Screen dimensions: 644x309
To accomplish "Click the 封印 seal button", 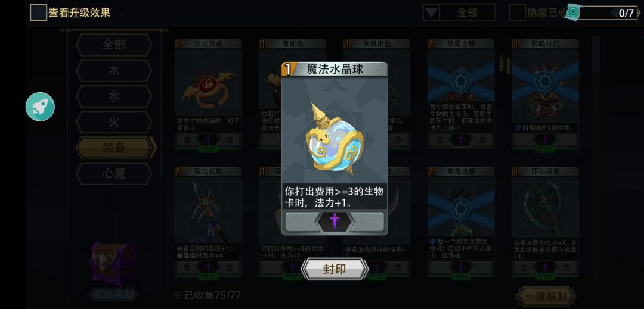I will pyautogui.click(x=335, y=269).
